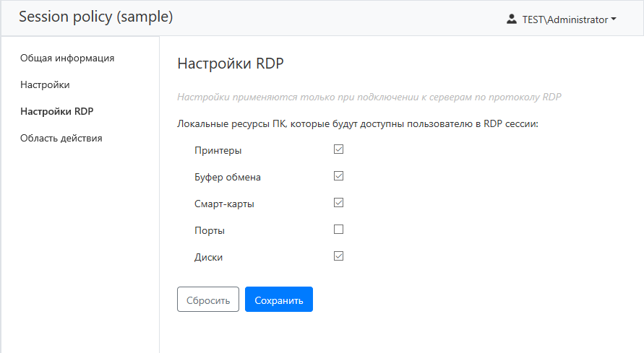This screenshot has width=644, height=353.
Task: Click the Порты label text
Action: pyautogui.click(x=210, y=231)
